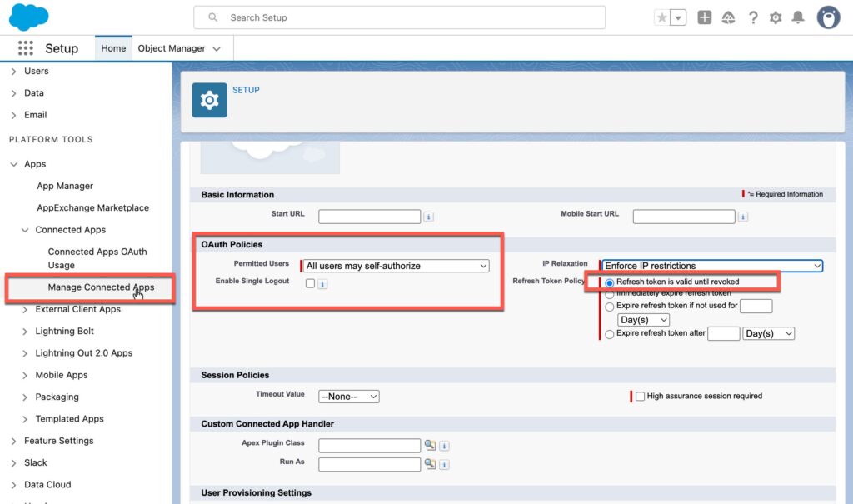Viewport: 853px width, 504px height.
Task: Collapse the Connected Apps node
Action: pyautogui.click(x=24, y=230)
